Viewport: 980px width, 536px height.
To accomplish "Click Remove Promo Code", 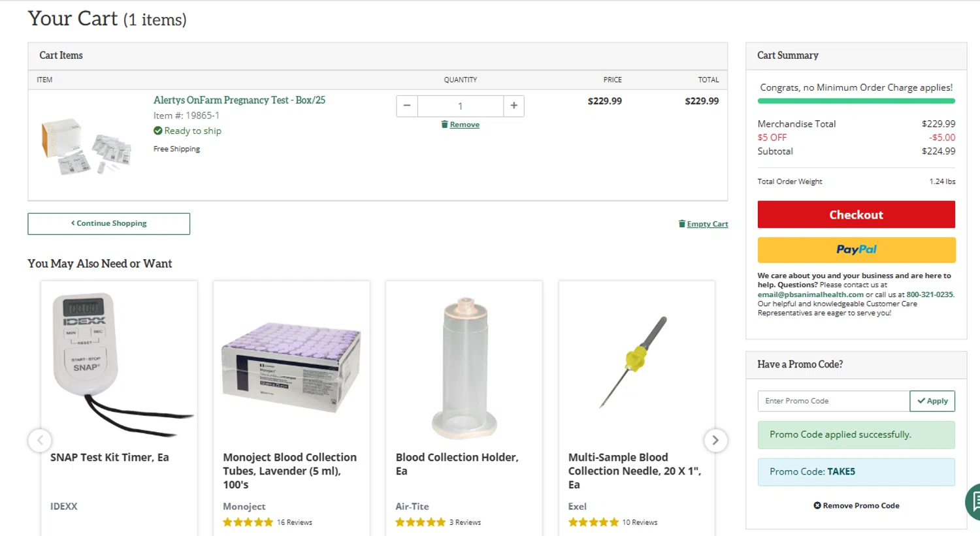I will coord(857,505).
